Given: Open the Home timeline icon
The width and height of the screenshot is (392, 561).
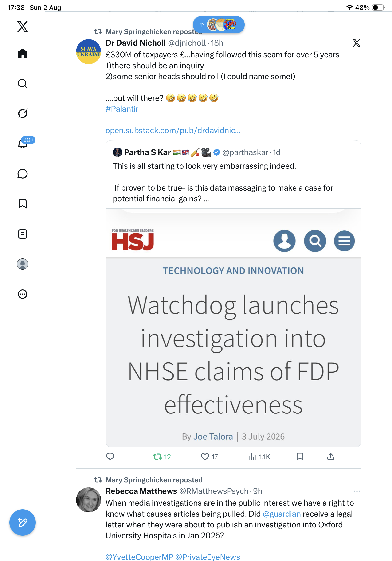Looking at the screenshot, I should click(23, 54).
